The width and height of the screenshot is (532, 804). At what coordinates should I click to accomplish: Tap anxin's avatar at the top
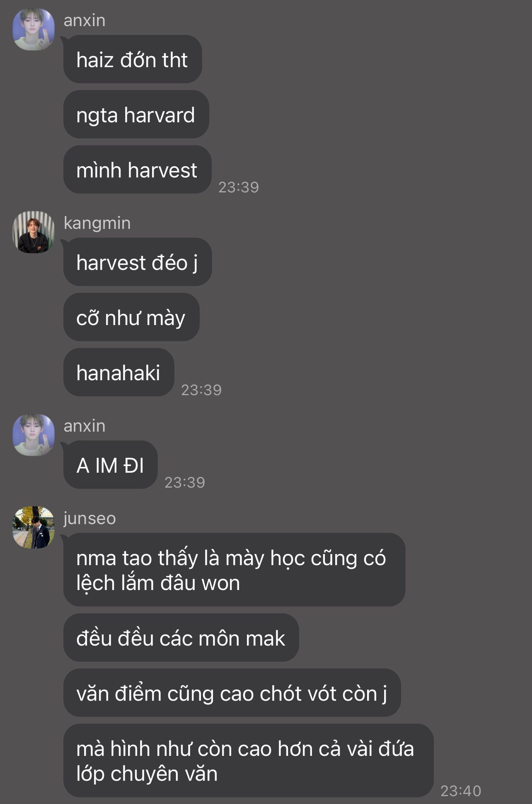point(33,29)
